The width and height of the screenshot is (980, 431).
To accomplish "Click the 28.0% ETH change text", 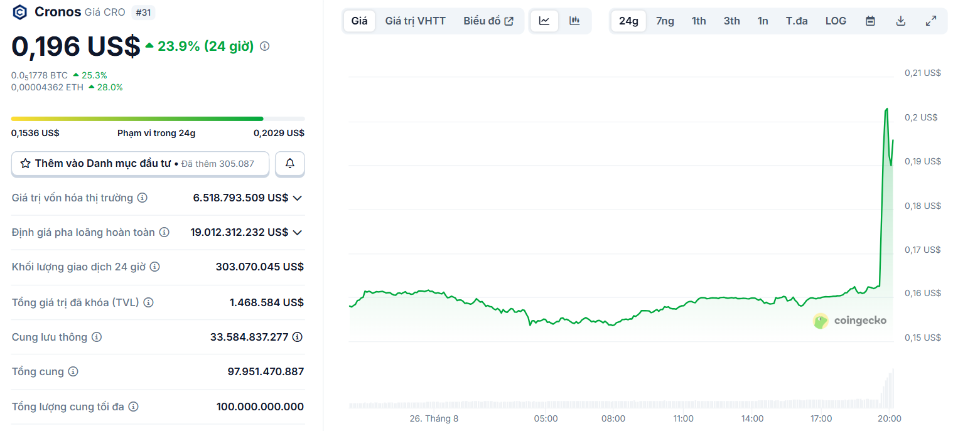I will pos(110,87).
